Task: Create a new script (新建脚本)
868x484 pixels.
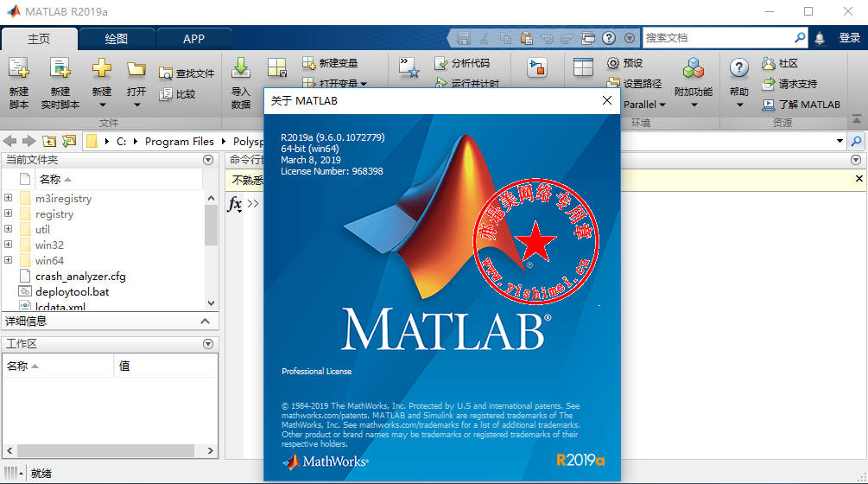Action: [19, 82]
